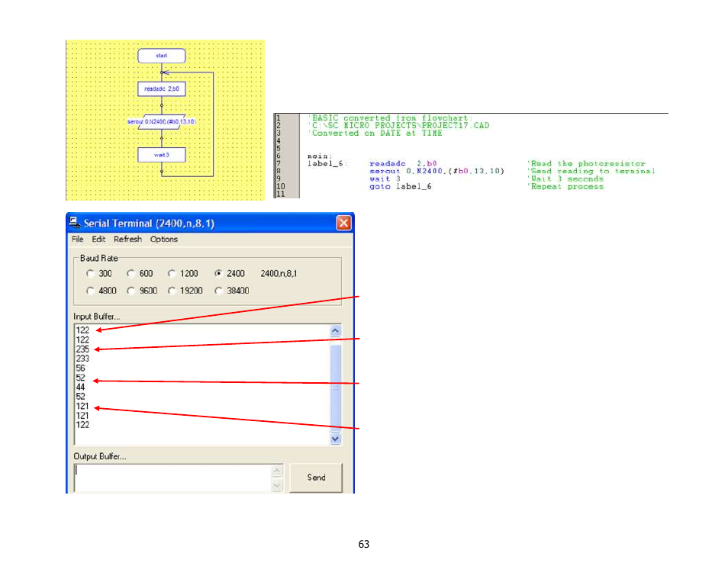Click the 'readadc 2,b0' code line

(x=403, y=163)
